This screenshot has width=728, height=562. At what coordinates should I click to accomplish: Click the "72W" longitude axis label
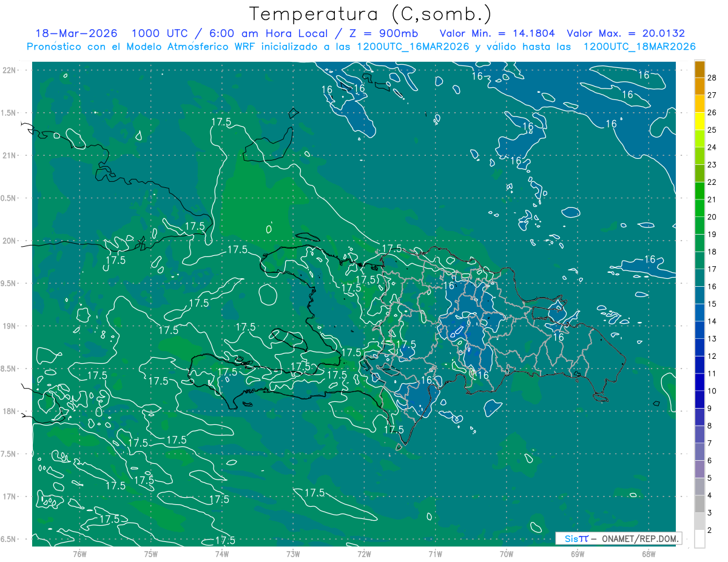point(364,554)
